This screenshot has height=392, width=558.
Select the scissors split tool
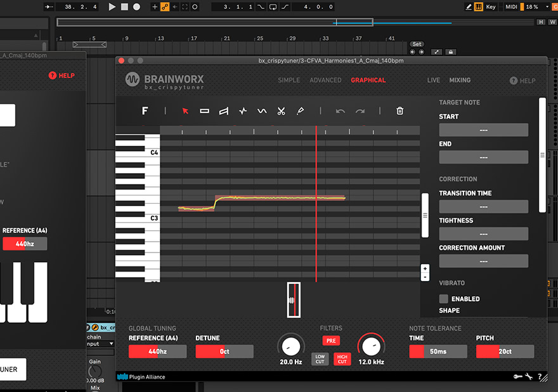point(281,111)
